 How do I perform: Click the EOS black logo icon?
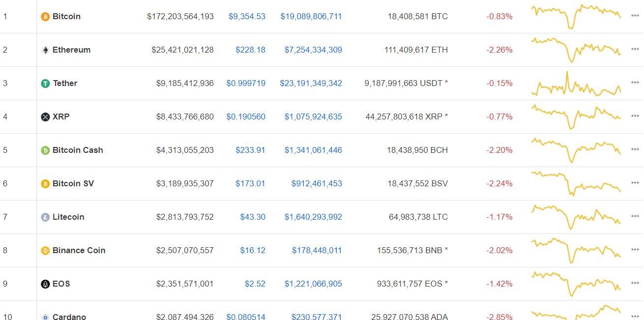tap(45, 284)
